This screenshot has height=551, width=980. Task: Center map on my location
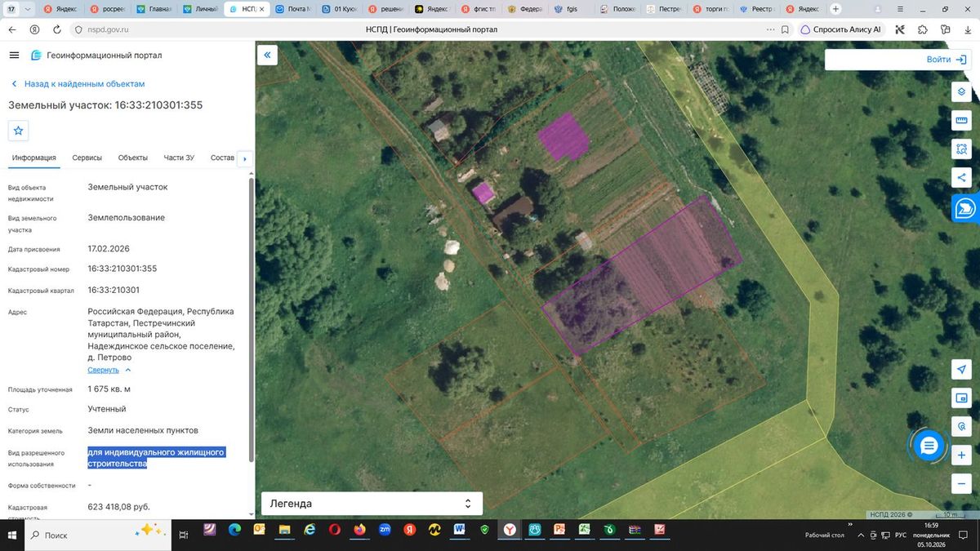(x=961, y=370)
